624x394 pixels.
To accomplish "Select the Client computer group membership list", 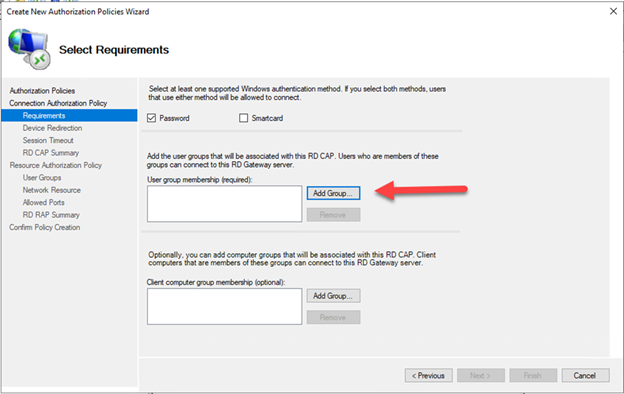I will coord(224,306).
